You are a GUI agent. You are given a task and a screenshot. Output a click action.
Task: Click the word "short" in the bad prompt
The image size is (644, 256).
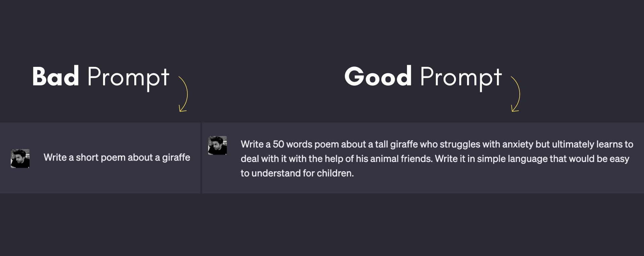point(87,158)
